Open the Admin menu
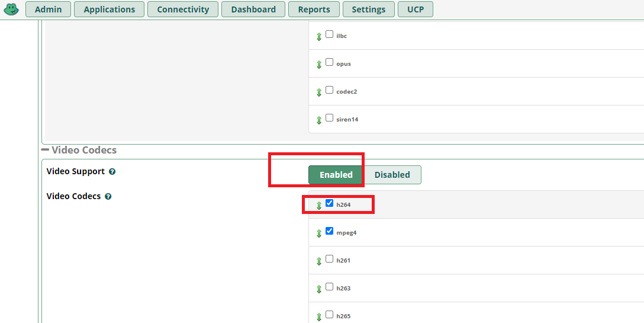 (48, 9)
